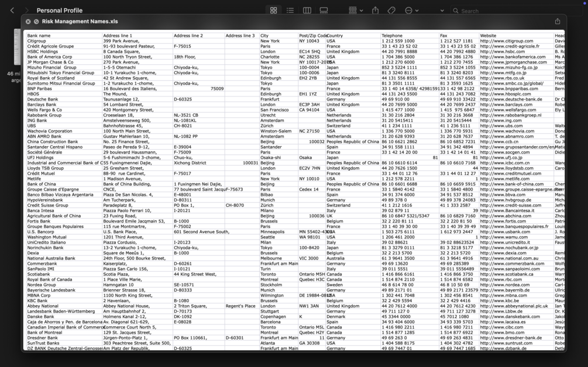Open the Tags editor icon
Image resolution: width=588 pixels, height=367 pixels.
click(391, 11)
